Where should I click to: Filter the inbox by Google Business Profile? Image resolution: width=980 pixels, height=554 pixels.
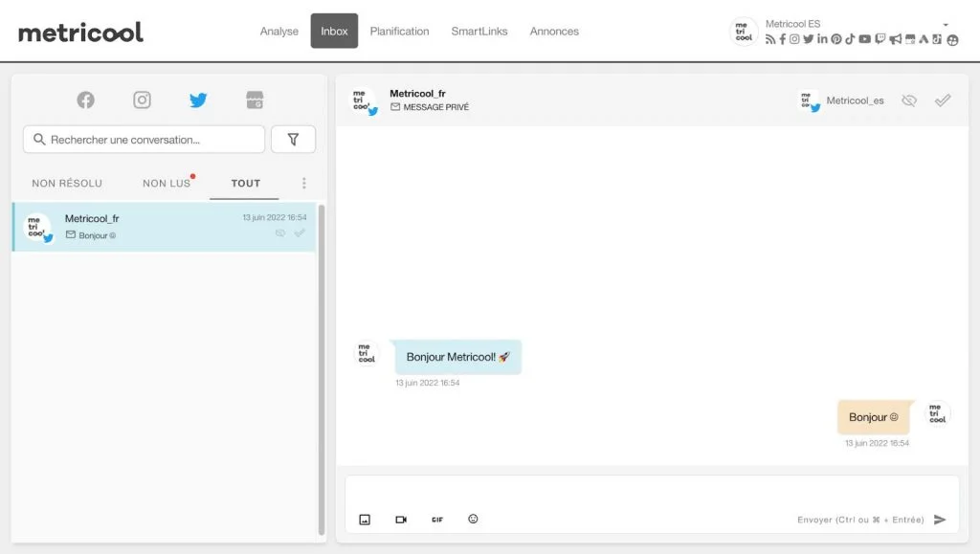coord(255,100)
